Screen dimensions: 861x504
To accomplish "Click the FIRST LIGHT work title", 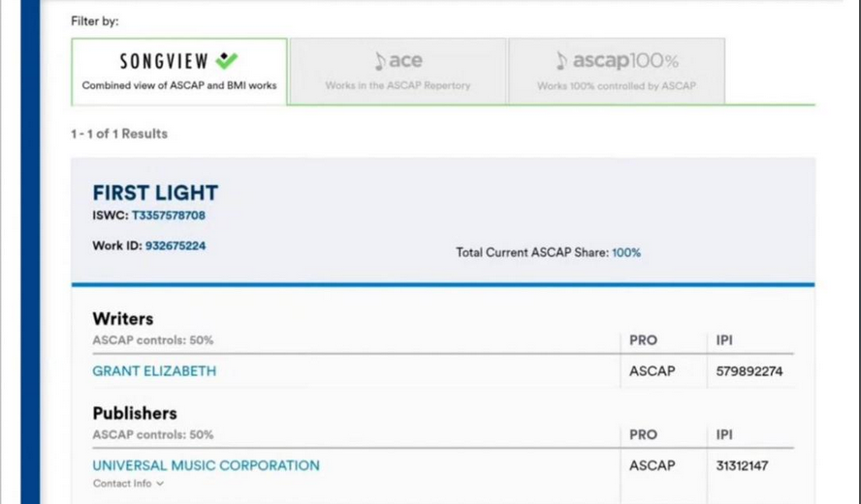I will [x=155, y=192].
